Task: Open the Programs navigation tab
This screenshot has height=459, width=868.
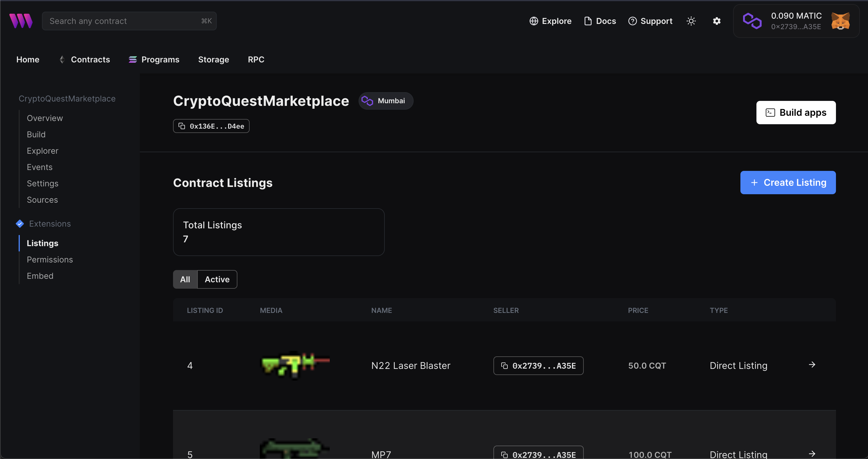Action: point(154,59)
